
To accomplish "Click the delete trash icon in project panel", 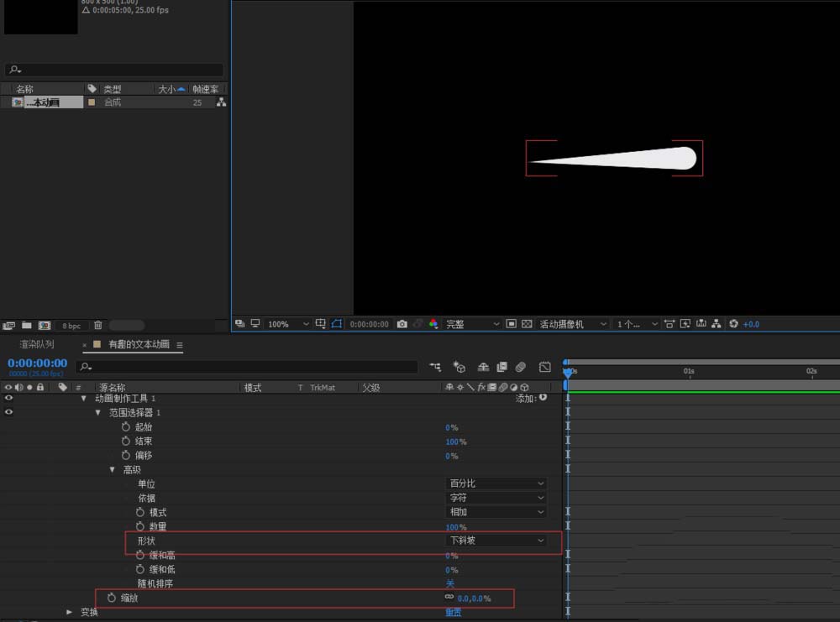I will point(98,325).
